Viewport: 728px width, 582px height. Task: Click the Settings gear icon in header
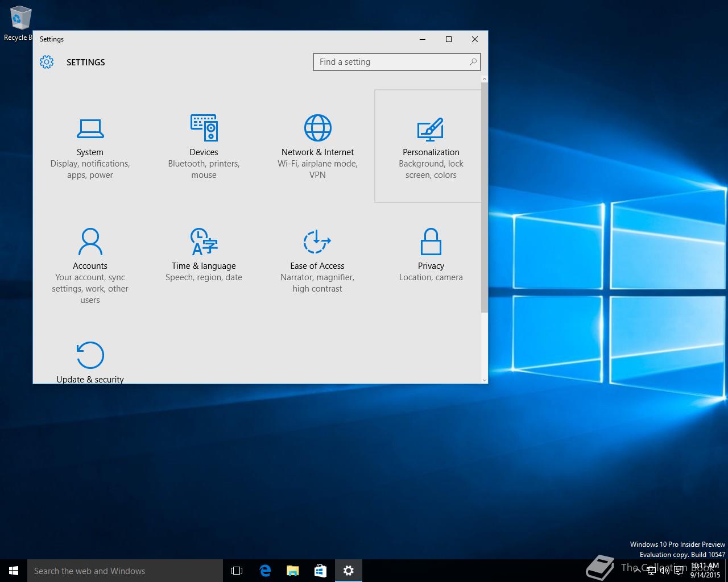coord(47,62)
